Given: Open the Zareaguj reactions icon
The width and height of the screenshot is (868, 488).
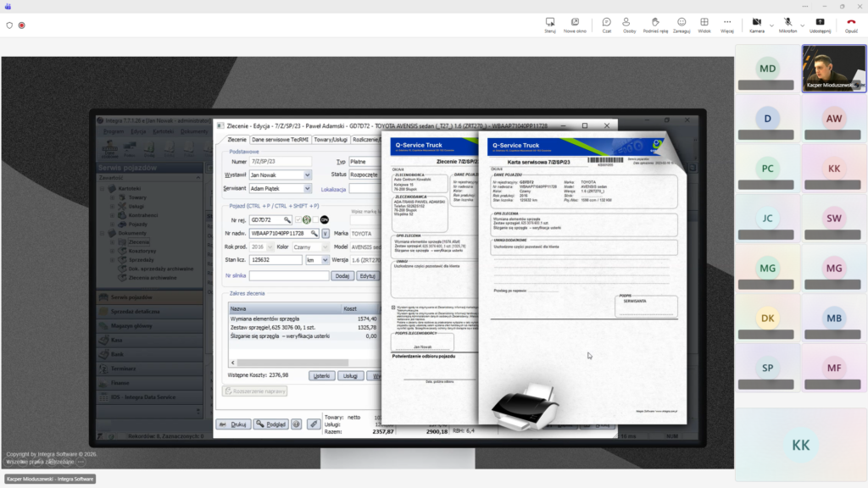Looking at the screenshot, I should (682, 23).
